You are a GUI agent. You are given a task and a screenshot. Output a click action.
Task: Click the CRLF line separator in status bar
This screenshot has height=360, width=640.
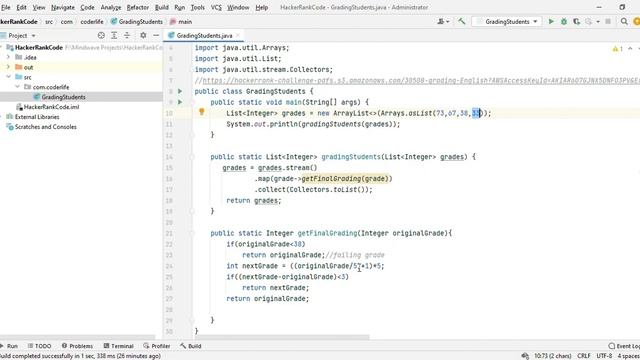(x=584, y=356)
